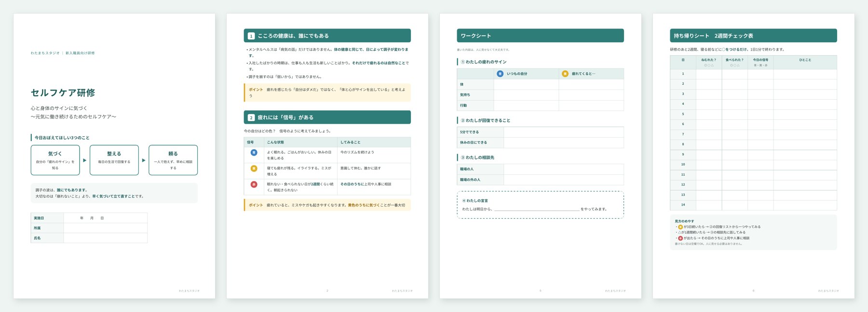Click the セルフケア研修 title

pyautogui.click(x=63, y=93)
